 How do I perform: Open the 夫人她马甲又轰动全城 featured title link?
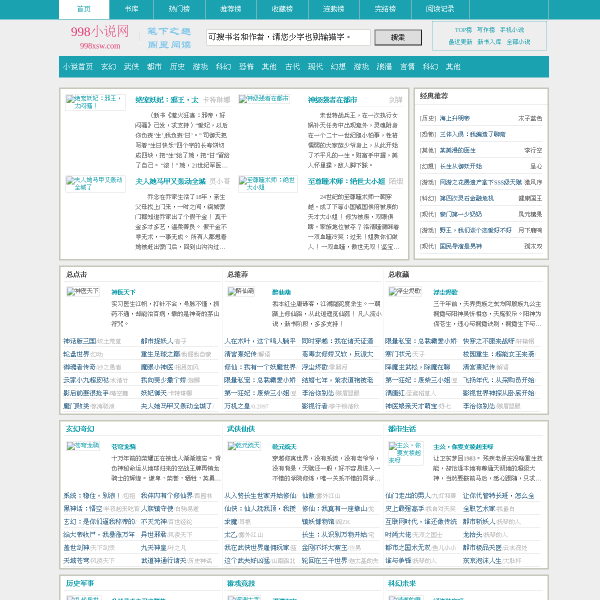pos(170,181)
